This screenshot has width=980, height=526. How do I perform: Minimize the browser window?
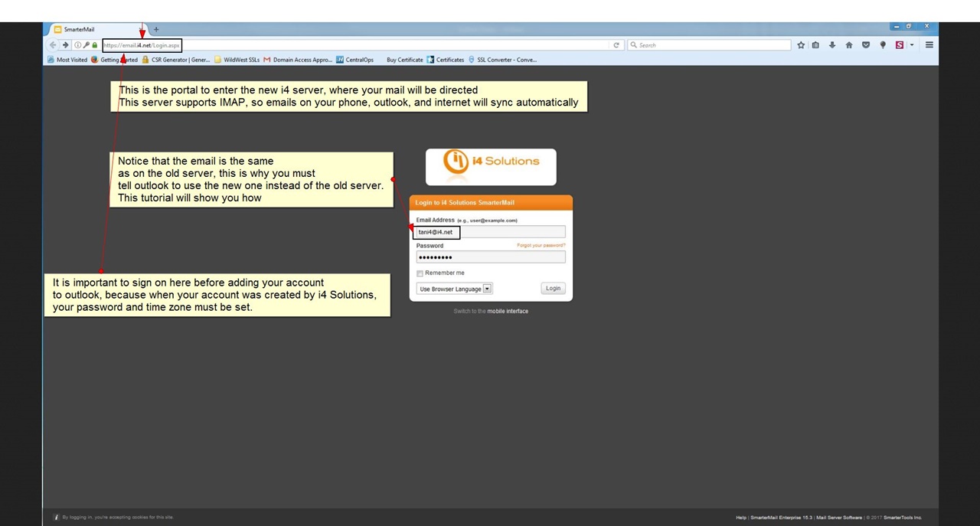tap(897, 27)
